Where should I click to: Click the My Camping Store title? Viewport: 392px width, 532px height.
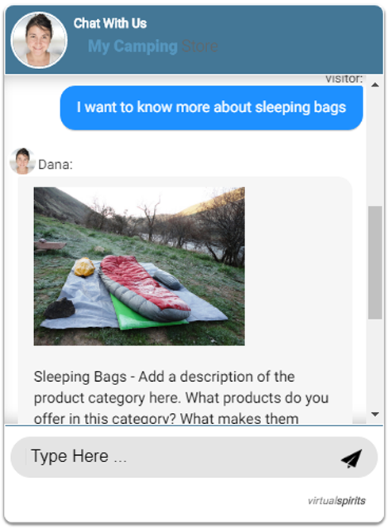click(x=153, y=46)
